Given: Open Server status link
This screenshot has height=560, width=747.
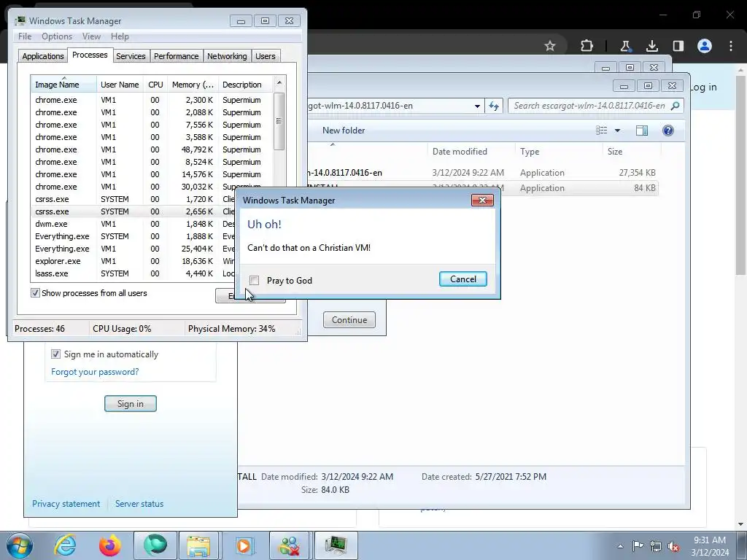Looking at the screenshot, I should (139, 504).
